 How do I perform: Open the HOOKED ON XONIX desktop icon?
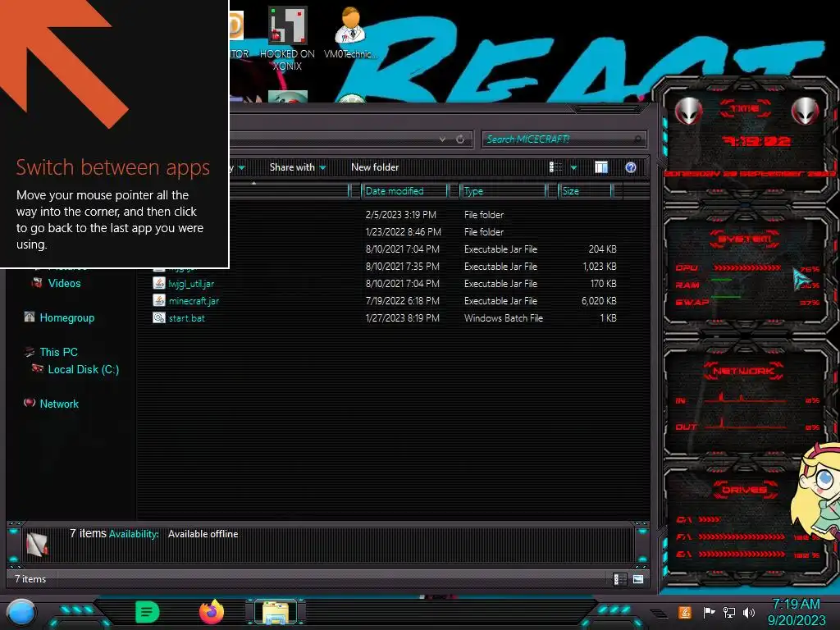click(287, 39)
